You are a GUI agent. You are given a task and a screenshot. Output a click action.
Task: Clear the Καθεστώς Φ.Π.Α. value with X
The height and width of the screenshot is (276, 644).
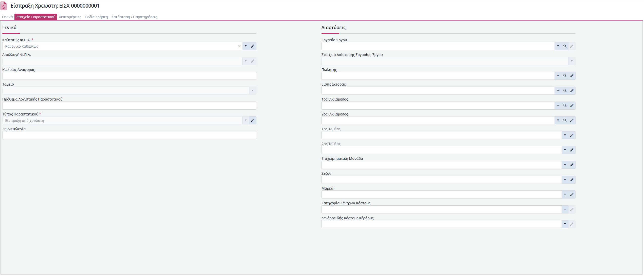pos(239,46)
